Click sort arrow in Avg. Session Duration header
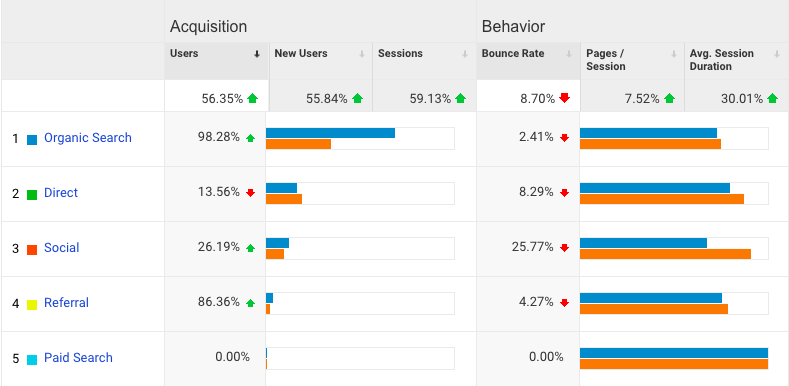Image resolution: width=789 pixels, height=386 pixels. (777, 54)
